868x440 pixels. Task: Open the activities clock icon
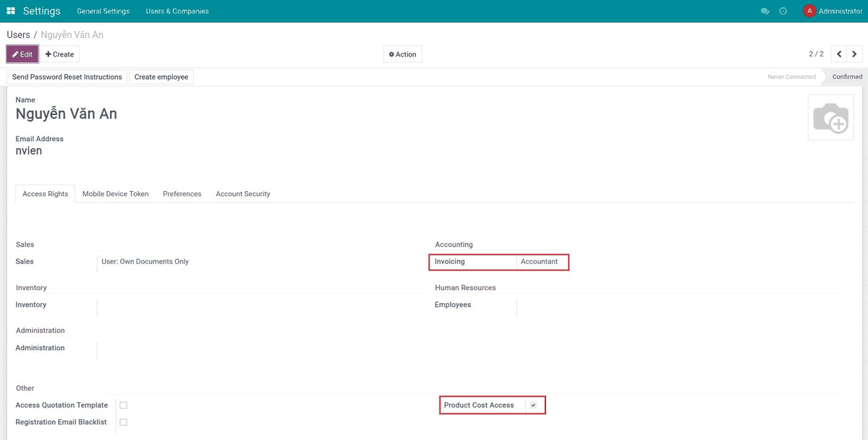783,12
